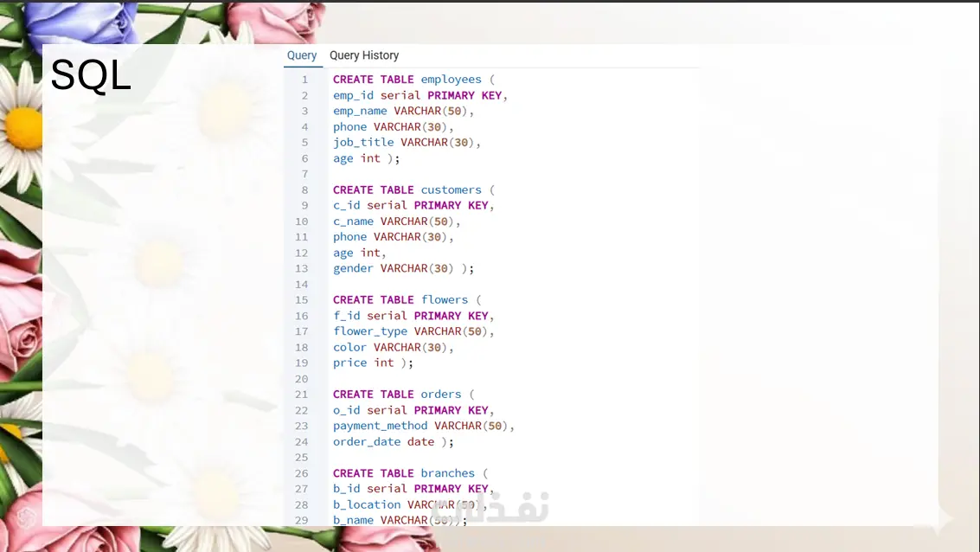Click the line 'b_id serial PRIMARY KEY,'
Viewport: 980px width, 552px height.
(413, 489)
